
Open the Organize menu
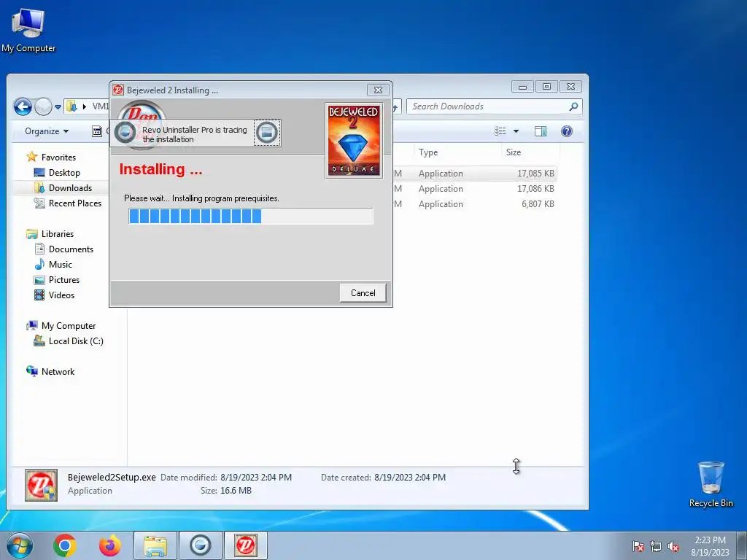tap(47, 131)
